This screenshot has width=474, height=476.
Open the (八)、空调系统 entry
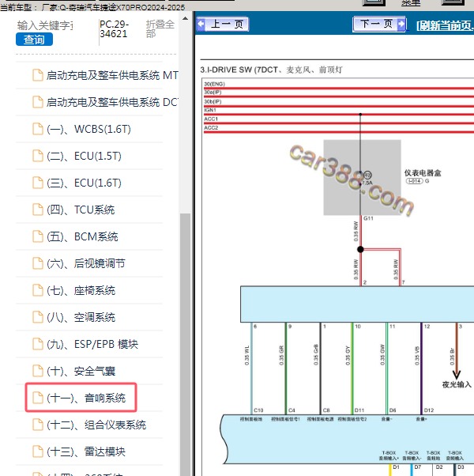89,317
